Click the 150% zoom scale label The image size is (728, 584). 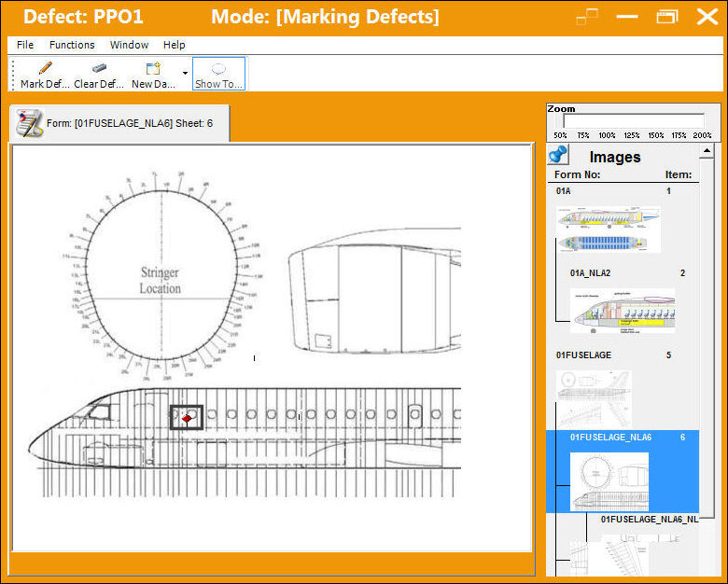[655, 135]
